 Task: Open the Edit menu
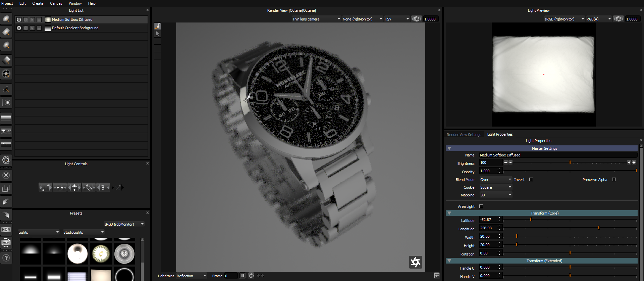click(x=22, y=3)
